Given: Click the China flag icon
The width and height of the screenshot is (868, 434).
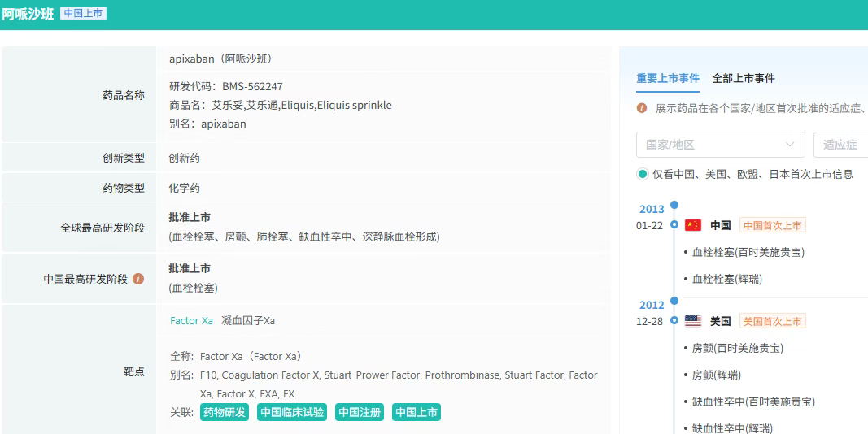Looking at the screenshot, I should (x=692, y=225).
